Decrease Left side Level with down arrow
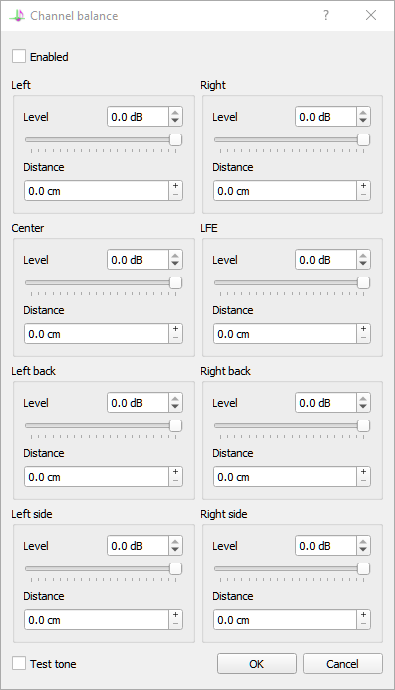The height and width of the screenshot is (690, 395). [x=175, y=550]
